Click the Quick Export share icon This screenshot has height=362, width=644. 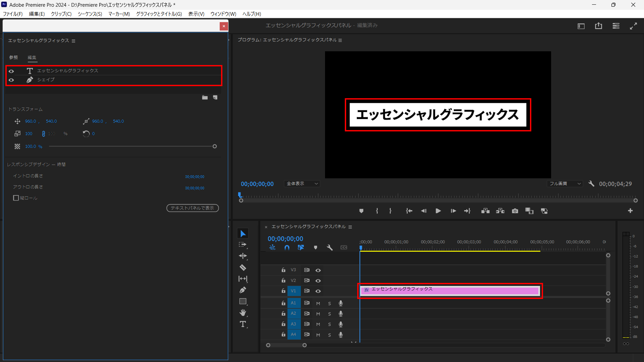[598, 26]
